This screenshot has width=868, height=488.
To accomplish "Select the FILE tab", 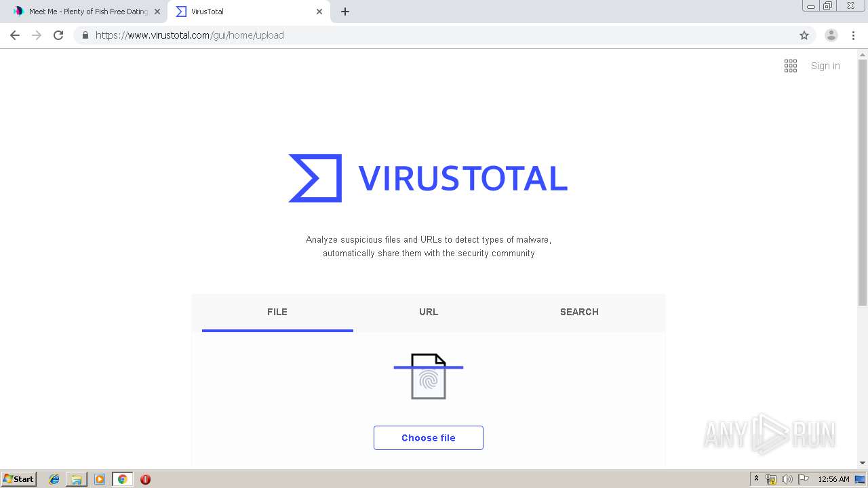I will 277,312.
